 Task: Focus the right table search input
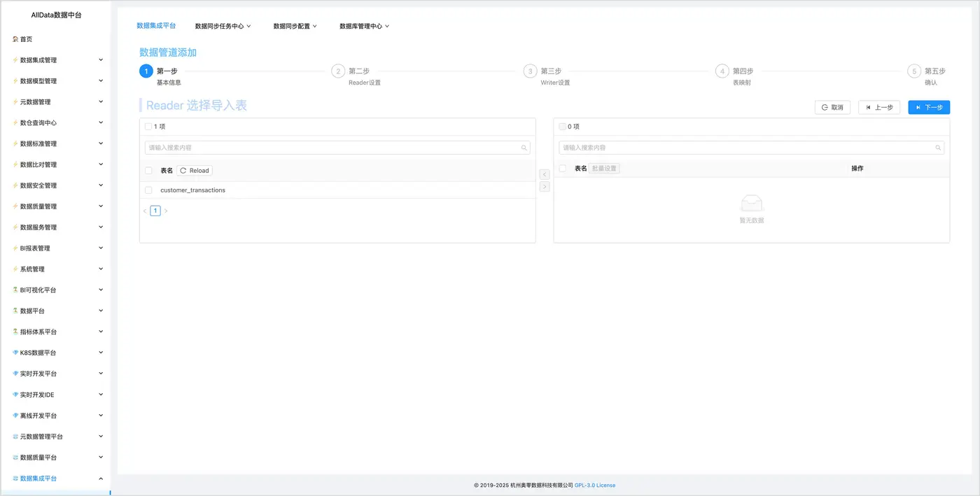751,148
